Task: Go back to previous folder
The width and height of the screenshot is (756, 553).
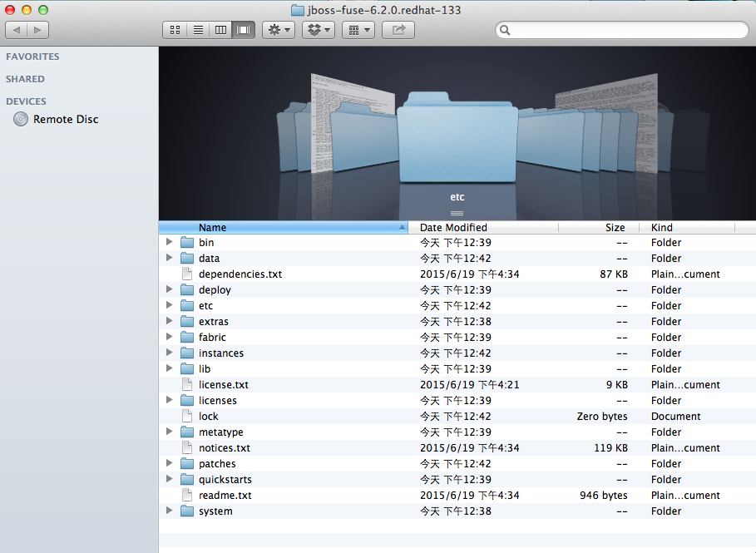Action: point(16,30)
